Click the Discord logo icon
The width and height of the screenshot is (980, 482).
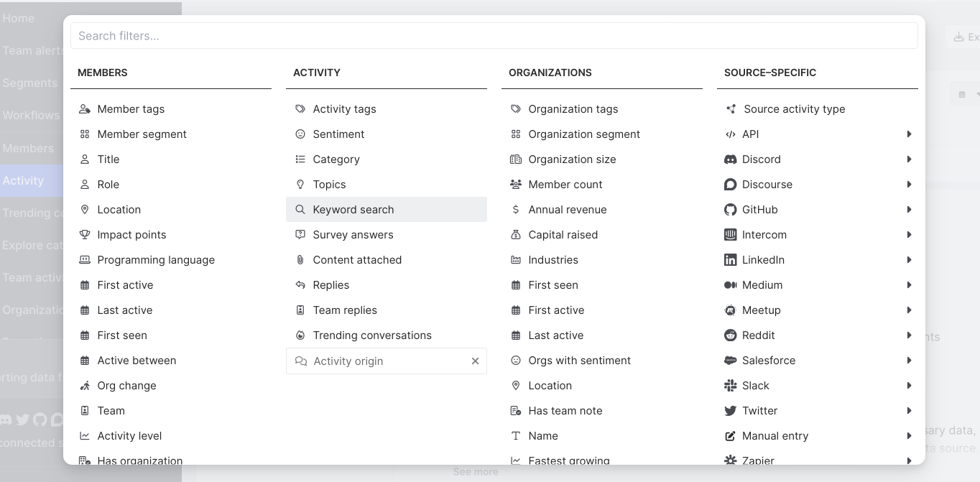(731, 159)
